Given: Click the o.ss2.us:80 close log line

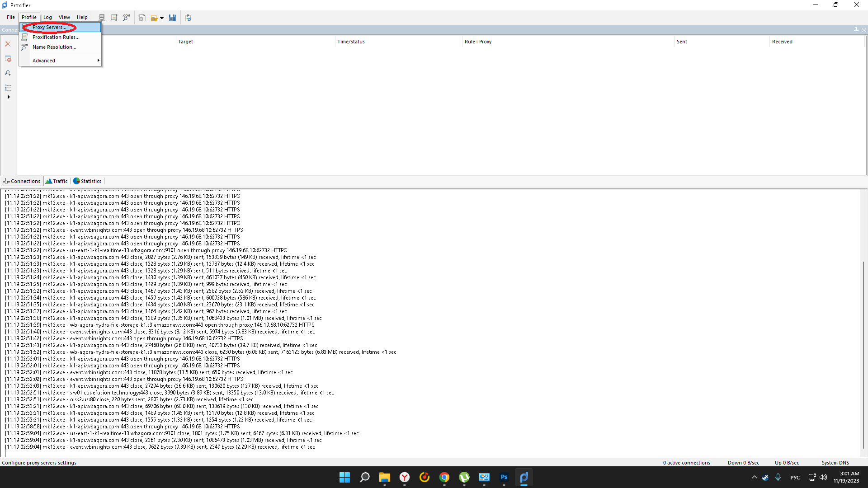Looking at the screenshot, I should point(129,399).
